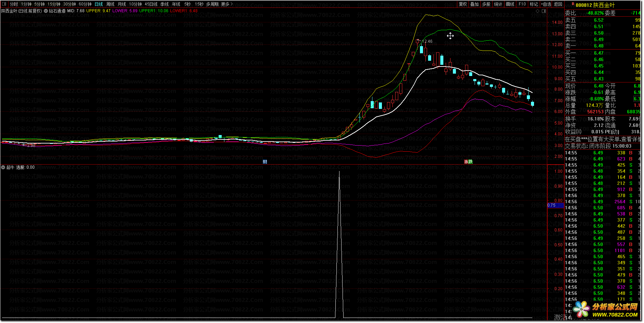Open the 多周期 multi-period view
644x323 pixels.
point(212,4)
